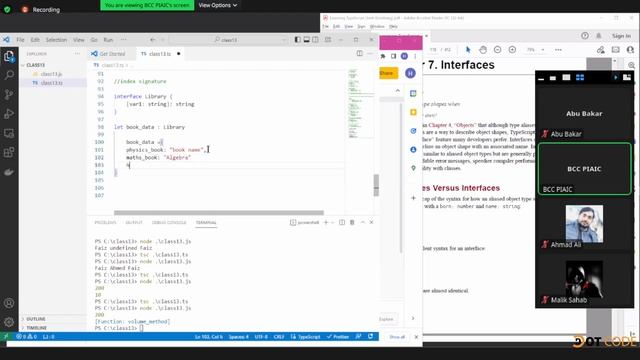Click Sign In in Acrobat Reader
The height and width of the screenshot is (360, 640).
pos(621,36)
